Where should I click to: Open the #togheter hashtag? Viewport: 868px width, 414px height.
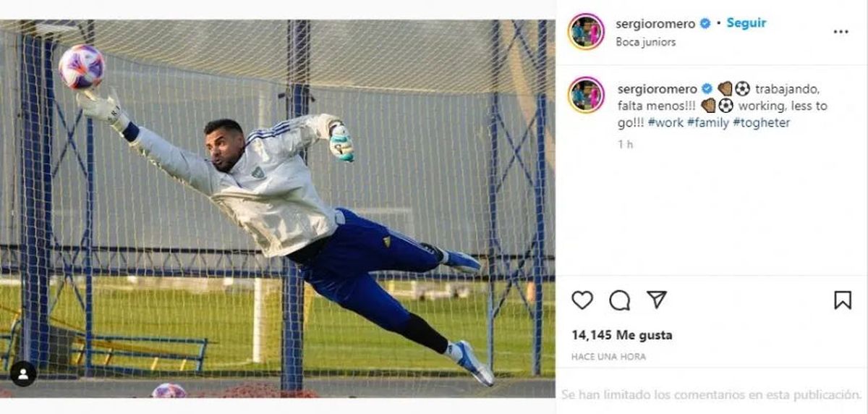[x=762, y=123]
